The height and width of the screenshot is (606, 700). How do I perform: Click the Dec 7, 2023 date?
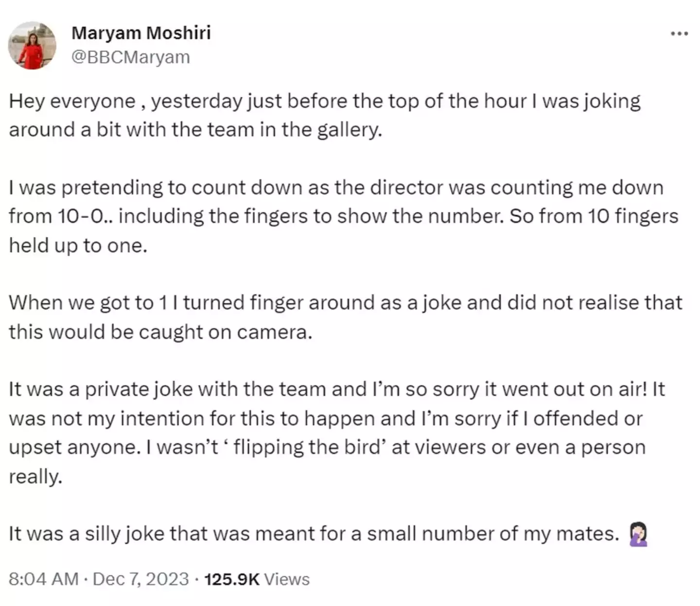(140, 579)
